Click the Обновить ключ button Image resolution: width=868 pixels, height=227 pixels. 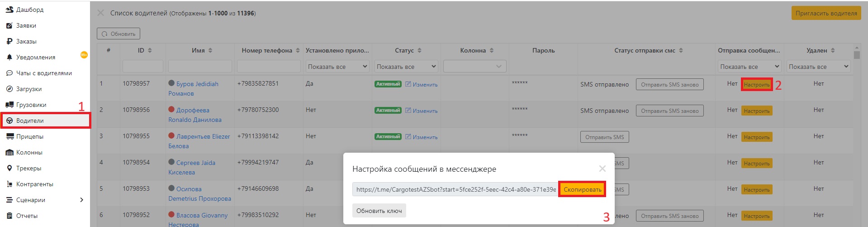tap(379, 211)
